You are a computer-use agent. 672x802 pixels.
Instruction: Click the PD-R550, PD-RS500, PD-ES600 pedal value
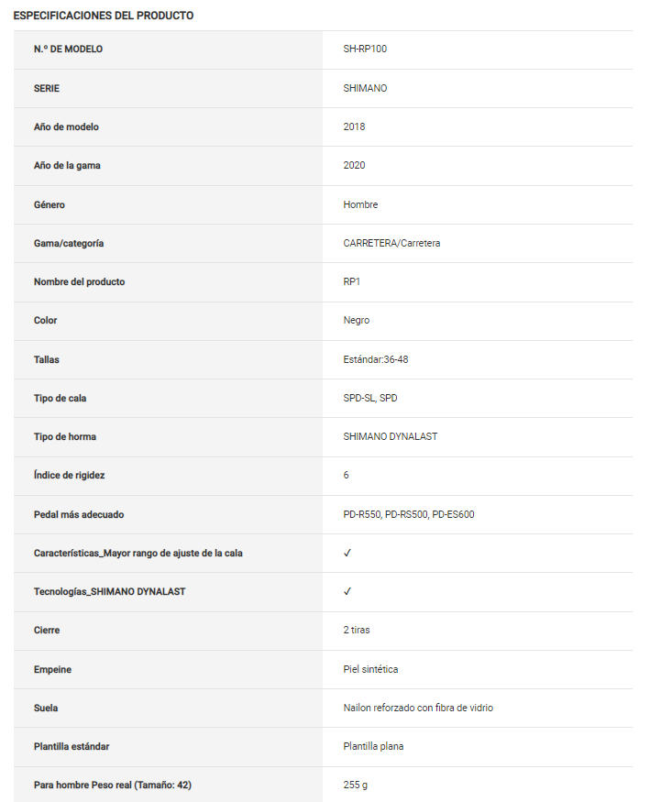[x=409, y=514]
